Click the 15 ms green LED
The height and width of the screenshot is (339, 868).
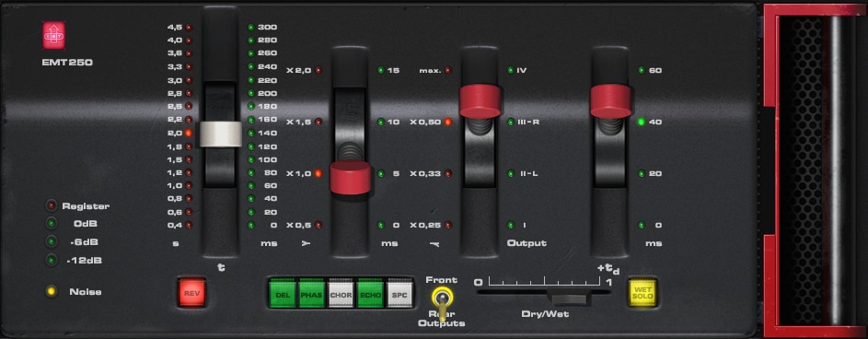coord(381,70)
